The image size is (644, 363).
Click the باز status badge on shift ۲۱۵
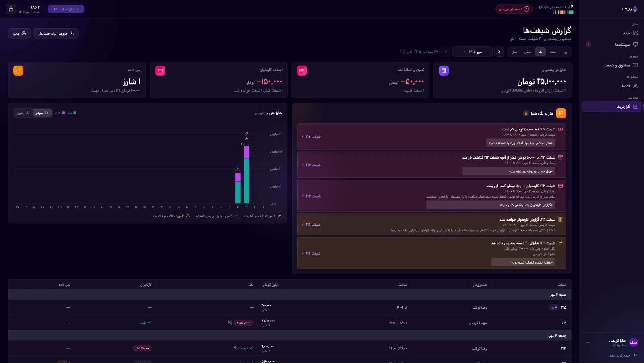coord(554,307)
